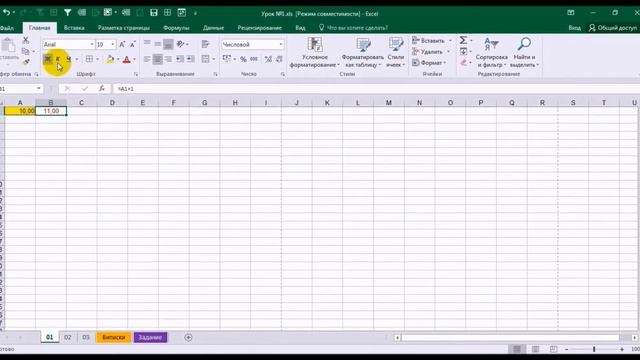This screenshot has width=640, height=360.
Task: Open Стили ячеек gallery
Action: click(x=396, y=52)
